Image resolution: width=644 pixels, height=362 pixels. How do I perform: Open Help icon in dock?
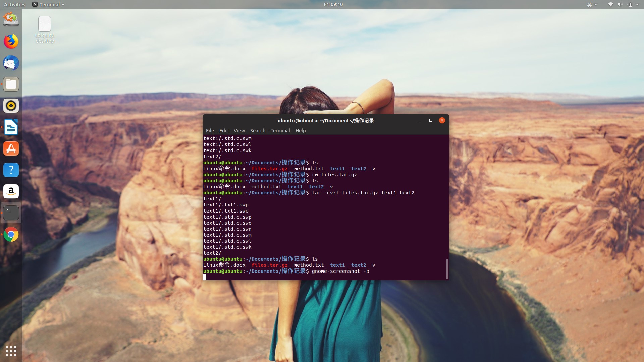11,170
